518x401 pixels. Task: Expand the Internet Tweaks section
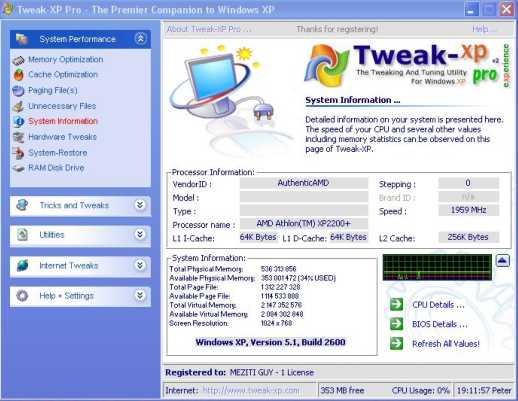140,265
